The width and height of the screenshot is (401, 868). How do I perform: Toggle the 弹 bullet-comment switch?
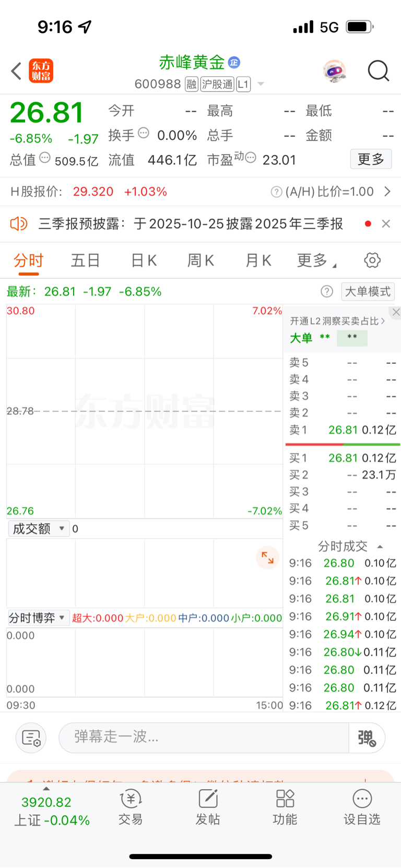tap(367, 738)
